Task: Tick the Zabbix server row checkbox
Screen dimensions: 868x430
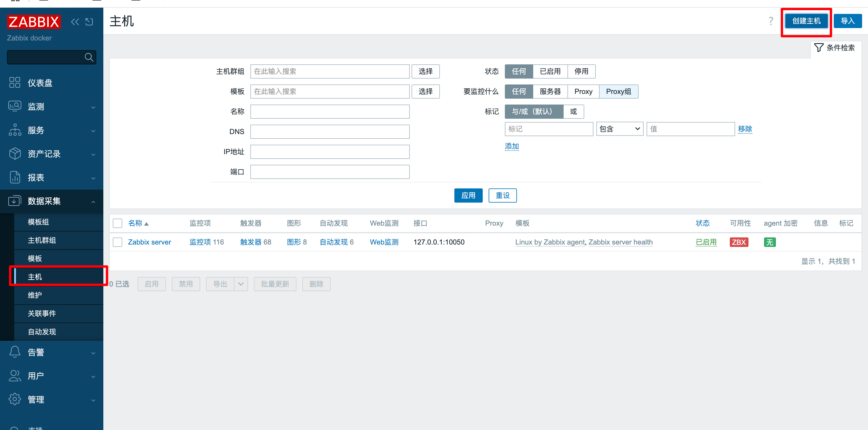Action: click(117, 242)
